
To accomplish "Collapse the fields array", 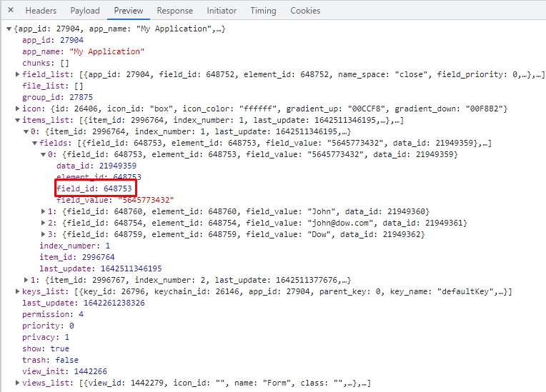I will (x=34, y=143).
